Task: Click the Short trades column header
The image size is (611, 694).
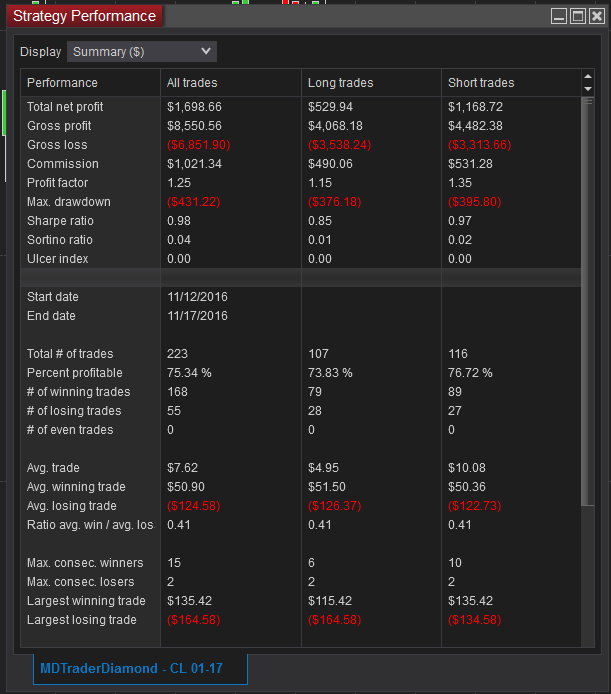Action: (x=511, y=83)
